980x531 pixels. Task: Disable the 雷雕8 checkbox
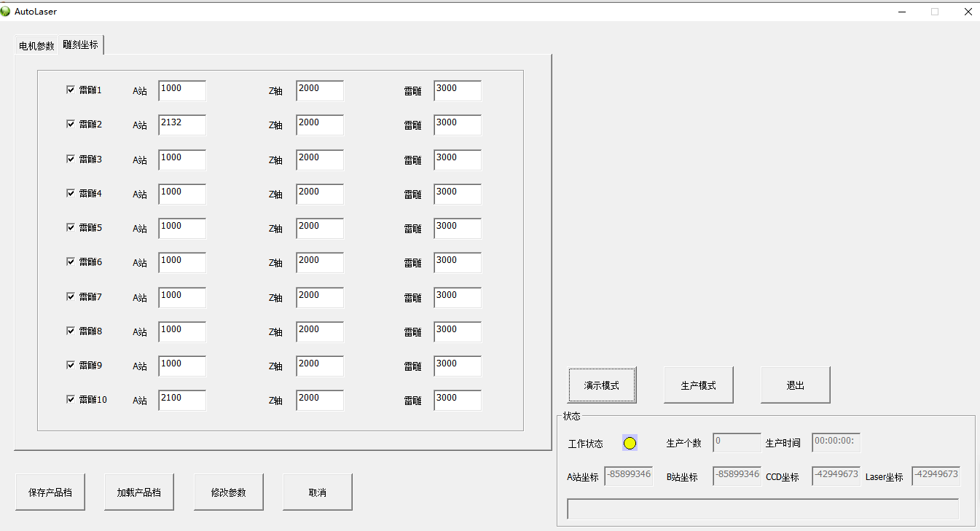click(71, 331)
